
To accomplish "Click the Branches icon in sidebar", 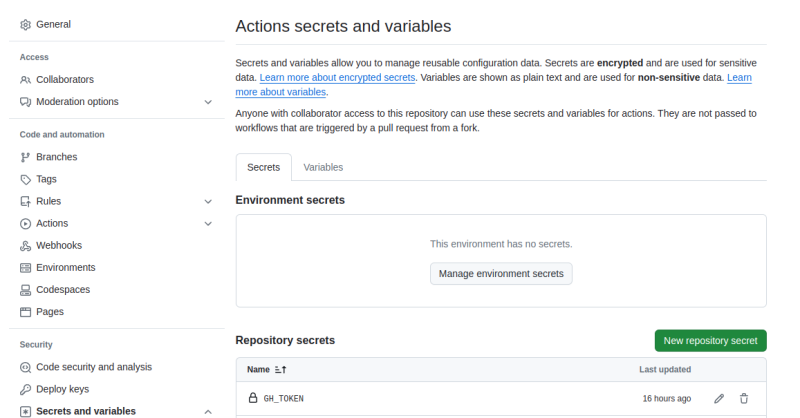I will click(x=26, y=157).
